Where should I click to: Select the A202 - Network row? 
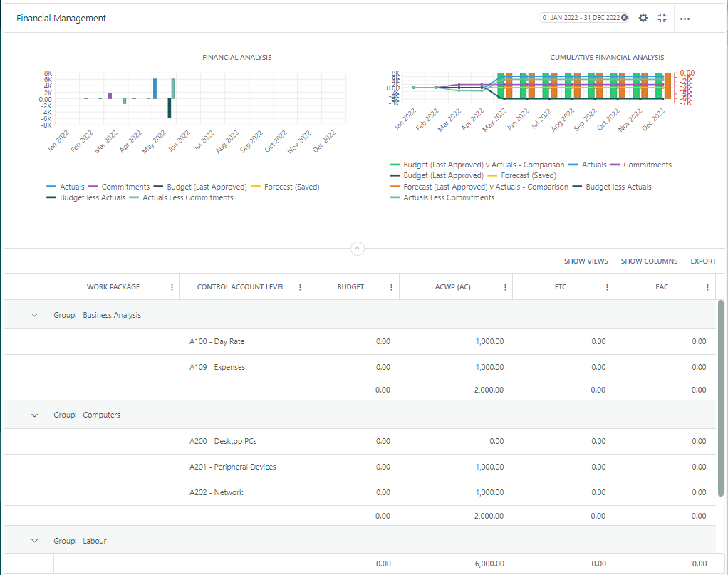tap(360, 492)
